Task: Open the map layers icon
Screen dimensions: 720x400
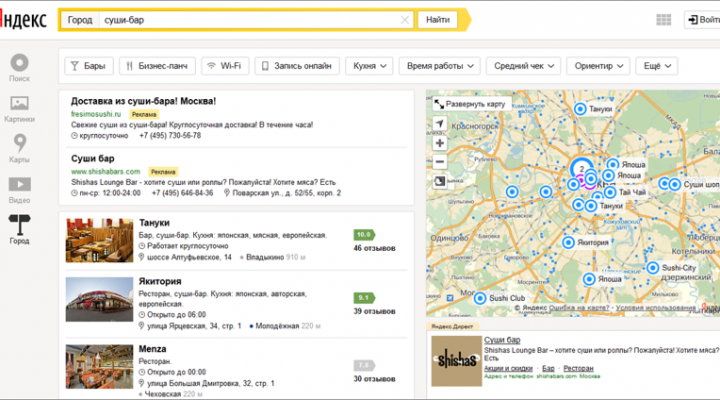Action: 439,181
